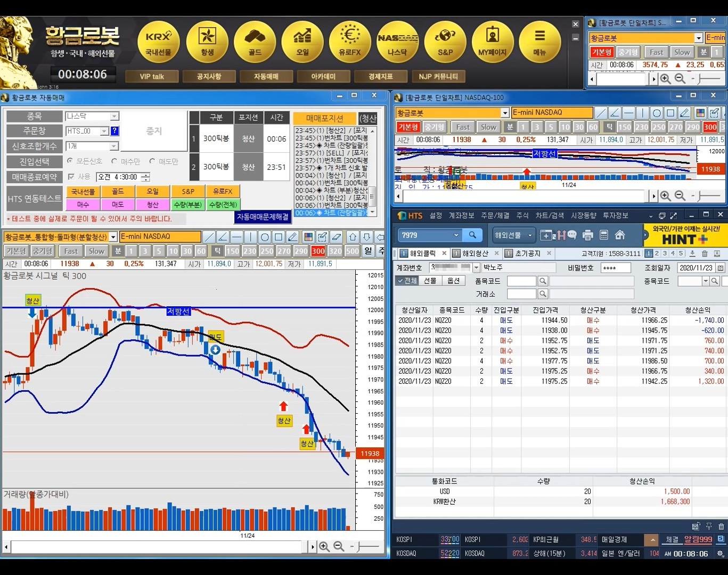Image resolution: width=728 pixels, height=575 pixels.
Task: Open the 메뉴 round icon
Action: (540, 43)
